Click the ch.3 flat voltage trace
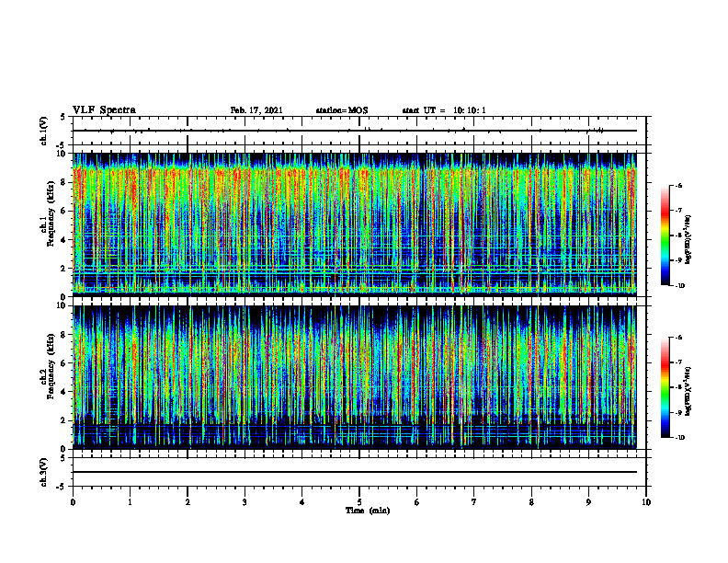This screenshot has height=563, width=728. pos(355,472)
